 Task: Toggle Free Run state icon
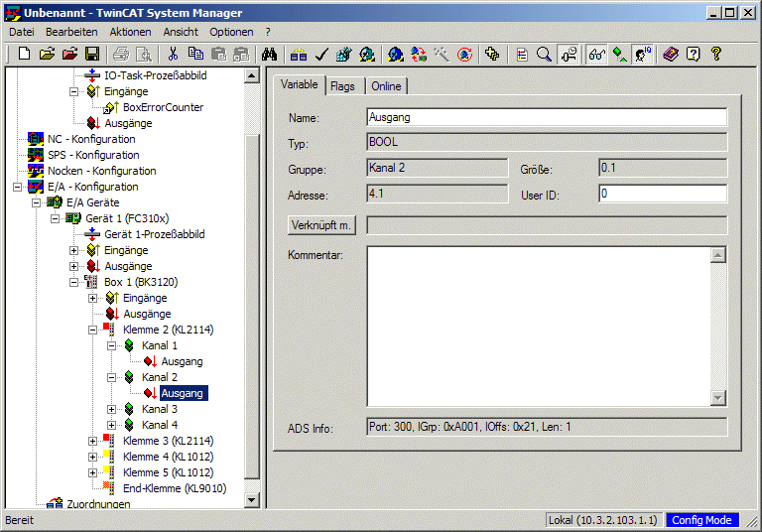(464, 54)
